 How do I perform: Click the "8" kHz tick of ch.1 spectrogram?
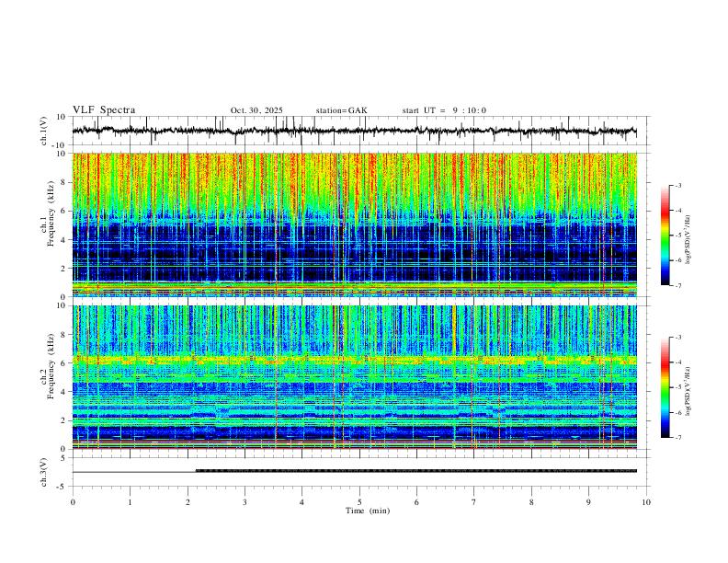(63, 182)
